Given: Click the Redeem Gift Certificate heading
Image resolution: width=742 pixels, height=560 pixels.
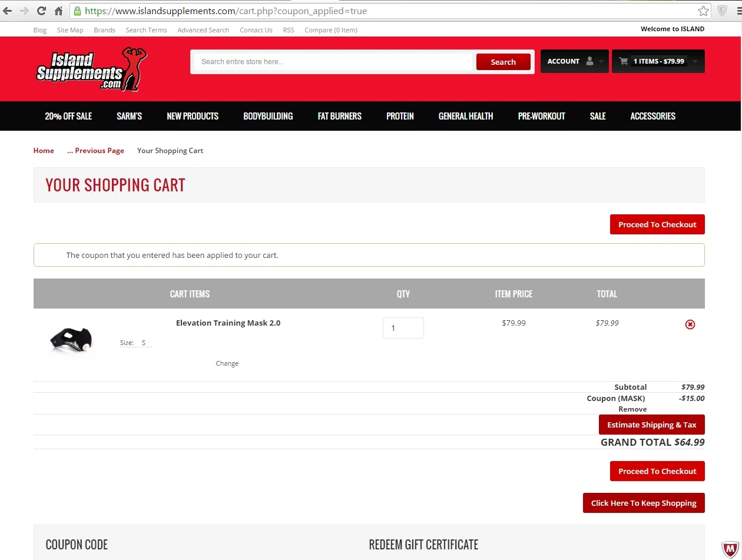Looking at the screenshot, I should click(423, 545).
